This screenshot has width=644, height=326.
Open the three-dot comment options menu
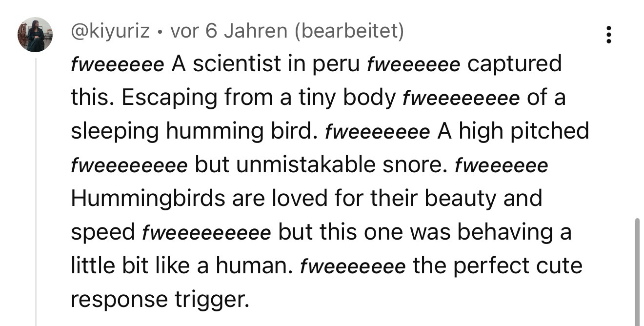coord(608,35)
